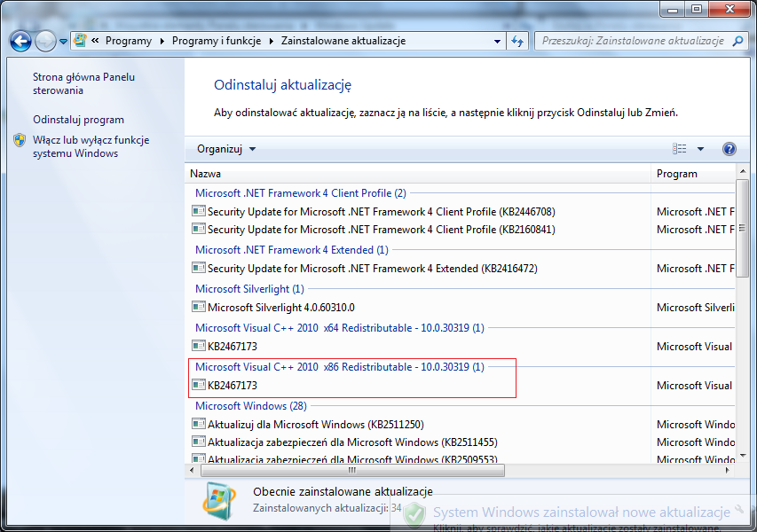Click the vertical scrollbar up arrow
Image resolution: width=757 pixels, height=532 pixels.
click(743, 172)
